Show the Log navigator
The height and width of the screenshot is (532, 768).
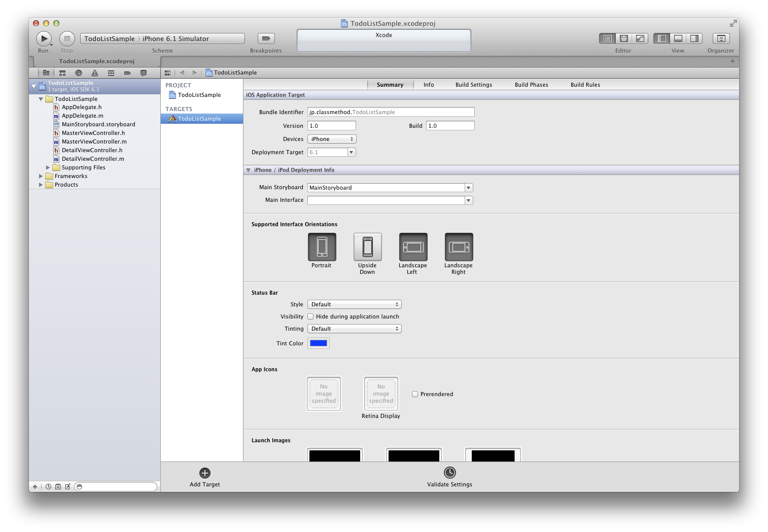pyautogui.click(x=144, y=73)
